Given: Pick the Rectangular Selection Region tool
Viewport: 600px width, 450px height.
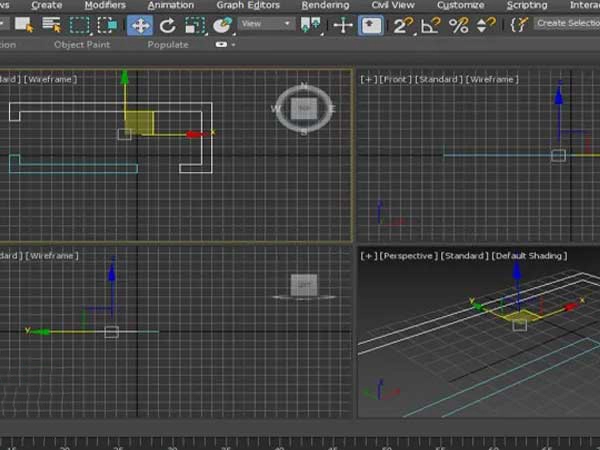Looking at the screenshot, I should coord(79,25).
